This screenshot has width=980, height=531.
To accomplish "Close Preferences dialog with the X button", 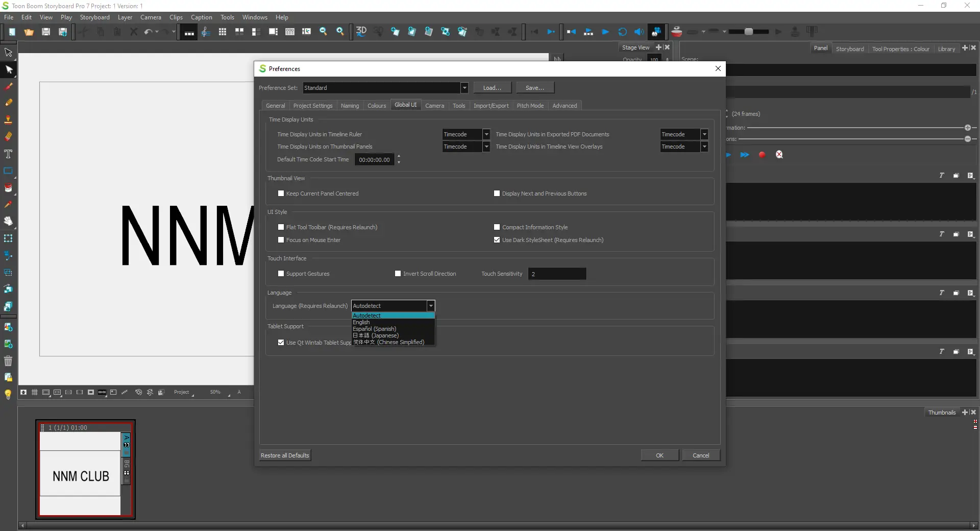I will 718,68.
